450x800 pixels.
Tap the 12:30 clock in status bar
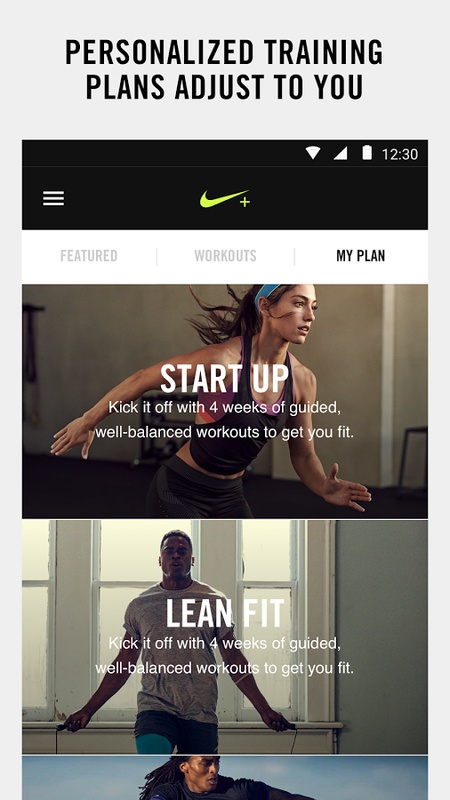(399, 154)
